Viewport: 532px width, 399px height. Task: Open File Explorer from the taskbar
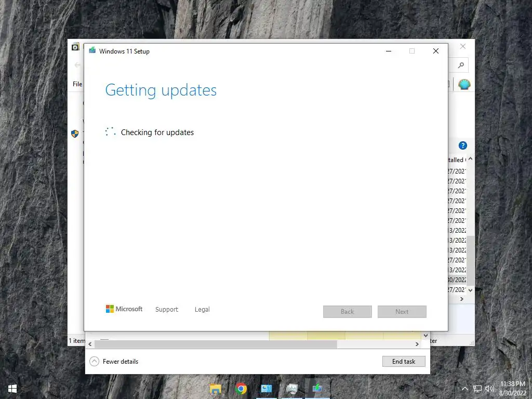click(215, 389)
